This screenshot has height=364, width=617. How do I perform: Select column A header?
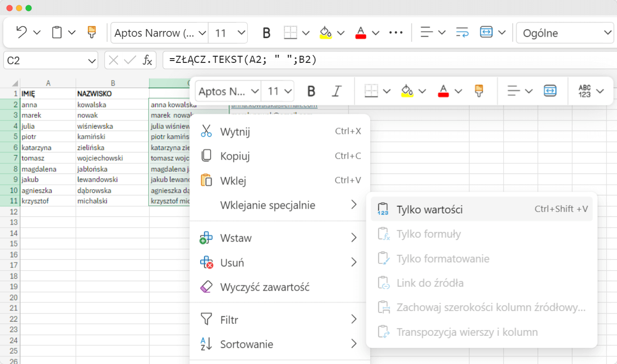[x=48, y=83]
